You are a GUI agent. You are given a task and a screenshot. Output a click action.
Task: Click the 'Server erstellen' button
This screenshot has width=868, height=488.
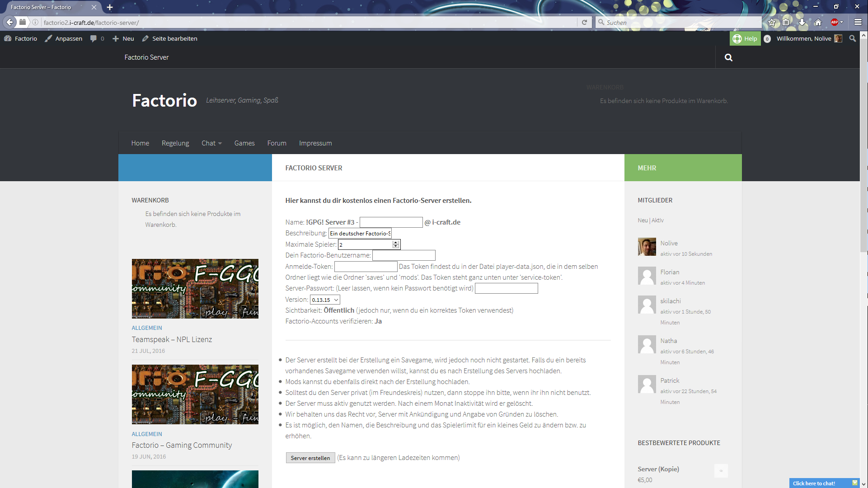[x=310, y=458]
